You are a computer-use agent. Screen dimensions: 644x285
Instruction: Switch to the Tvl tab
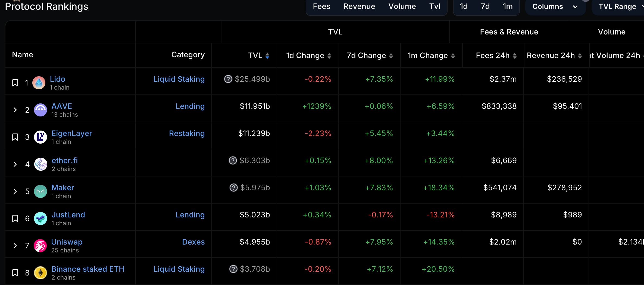pyautogui.click(x=435, y=7)
